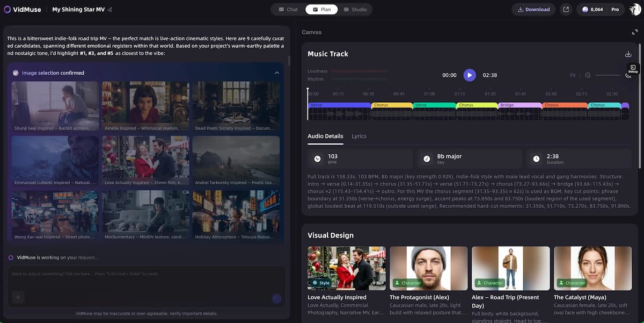The height and width of the screenshot is (323, 644).
Task: Click the Character badge on Maya card
Action: (x=572, y=283)
